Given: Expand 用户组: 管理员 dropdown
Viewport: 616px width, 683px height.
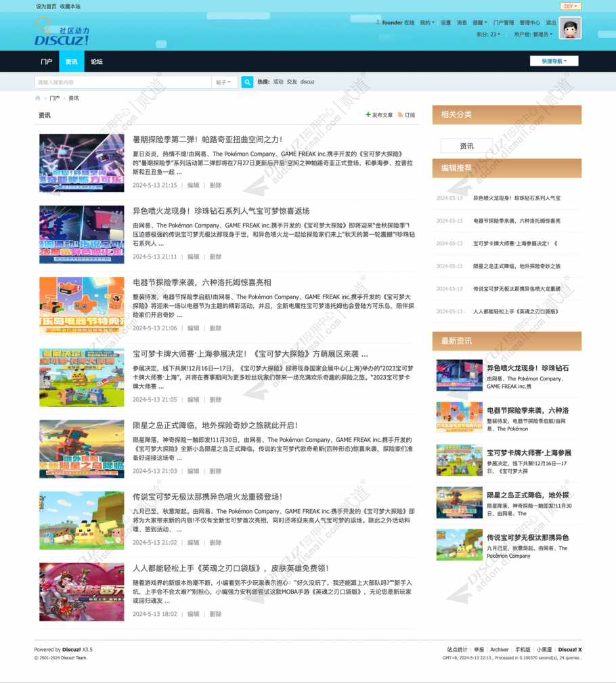Looking at the screenshot, I should [533, 35].
